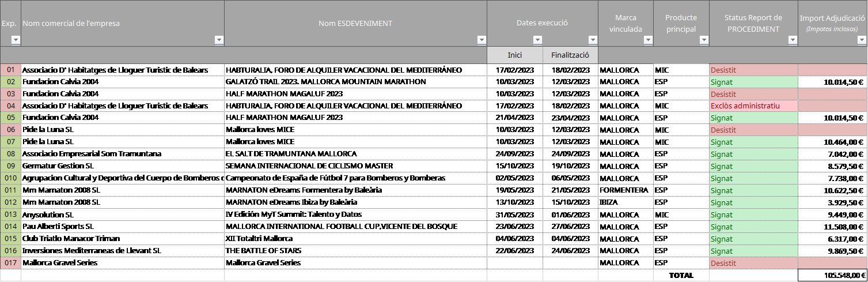Select the IBIZA brand cell
This screenshot has height=282, width=868.
(x=626, y=202)
